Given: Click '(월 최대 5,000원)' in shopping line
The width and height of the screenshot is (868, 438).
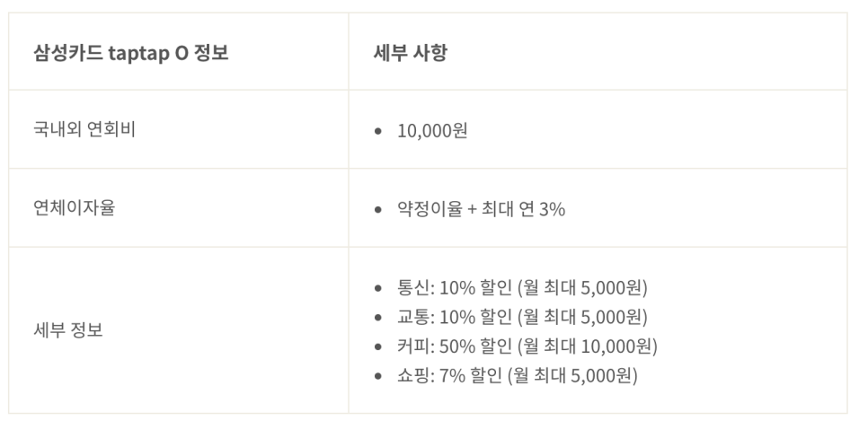Looking at the screenshot, I should (572, 375).
